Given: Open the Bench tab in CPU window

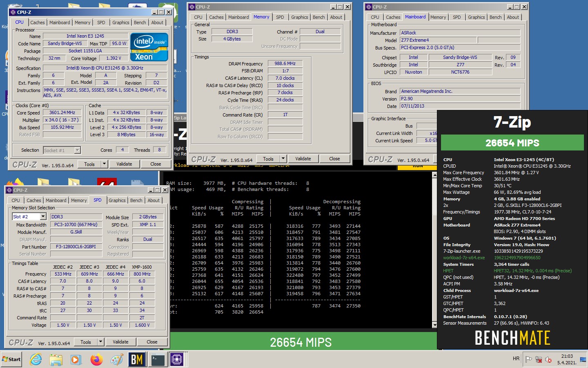Looking at the screenshot, I should [140, 22].
